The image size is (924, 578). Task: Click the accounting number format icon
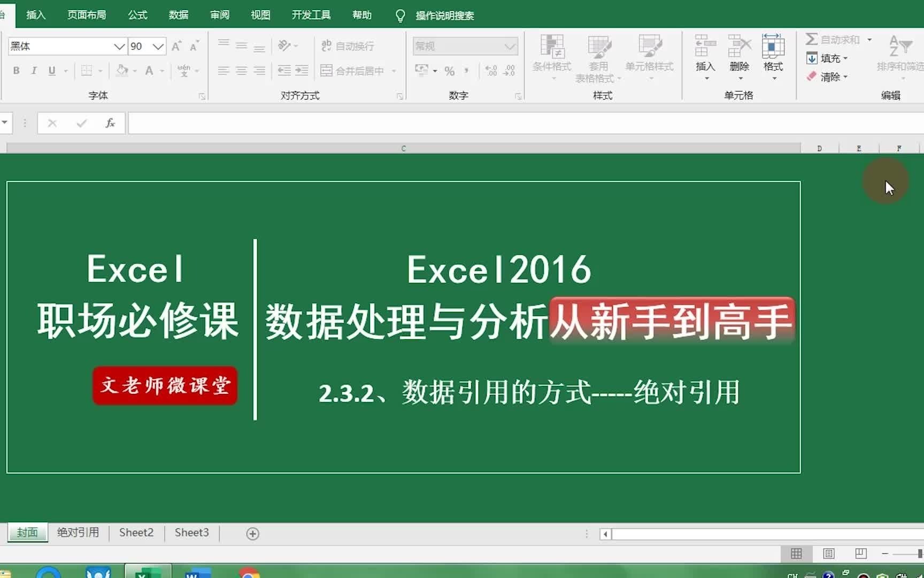(422, 70)
